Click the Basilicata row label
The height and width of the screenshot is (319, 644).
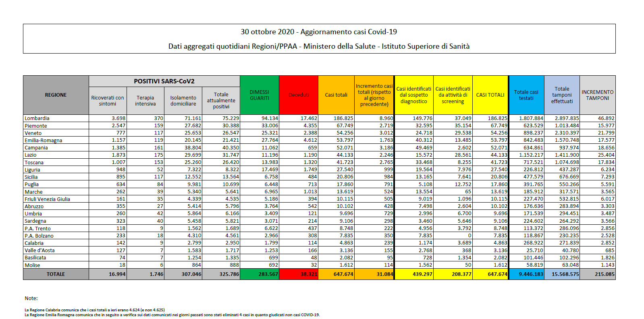tap(35, 258)
